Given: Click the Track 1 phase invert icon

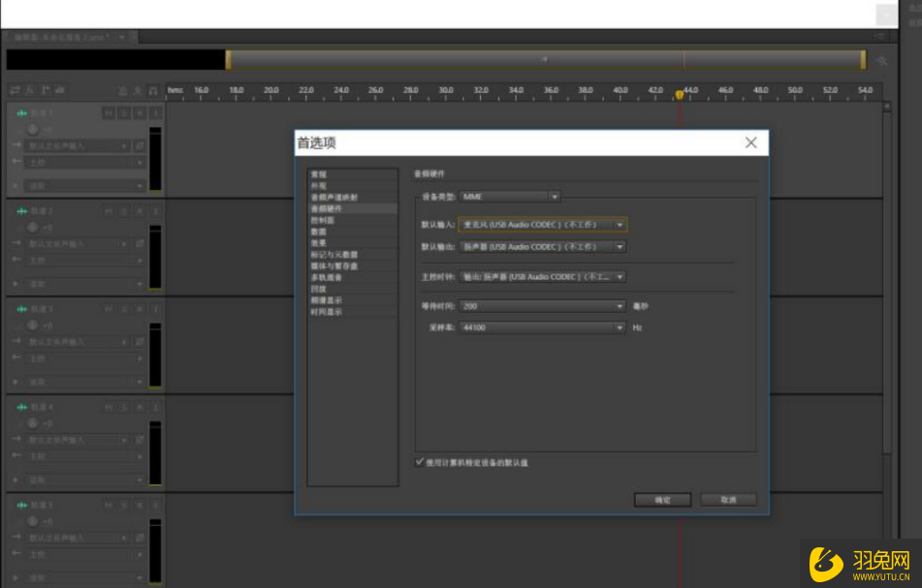Looking at the screenshot, I should point(141,146).
